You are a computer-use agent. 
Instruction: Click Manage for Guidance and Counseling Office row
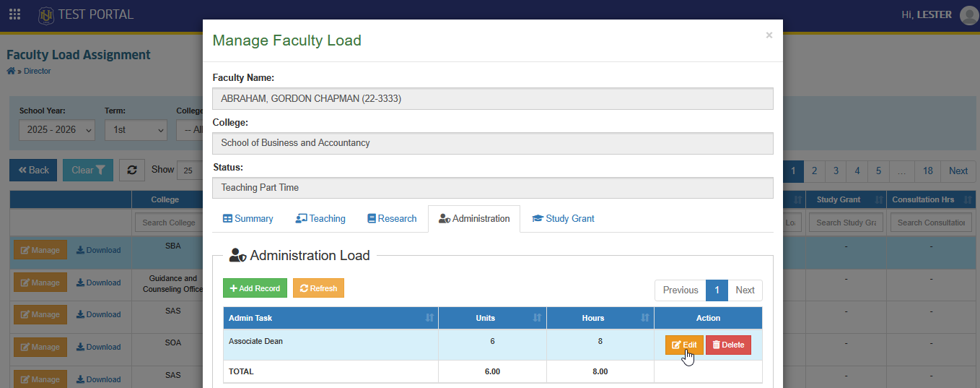(x=40, y=283)
